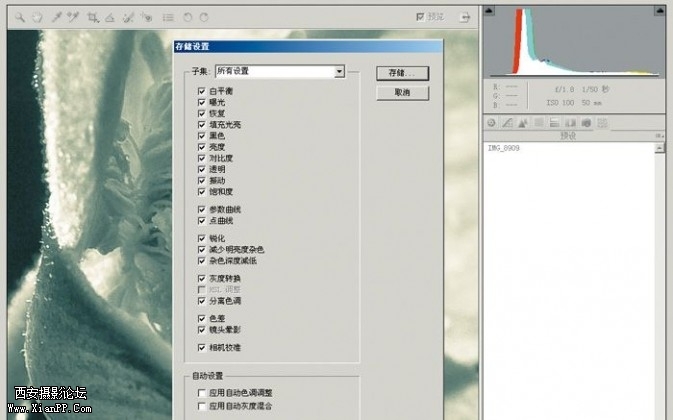Select the Crop tool
The height and width of the screenshot is (420, 673).
93,17
